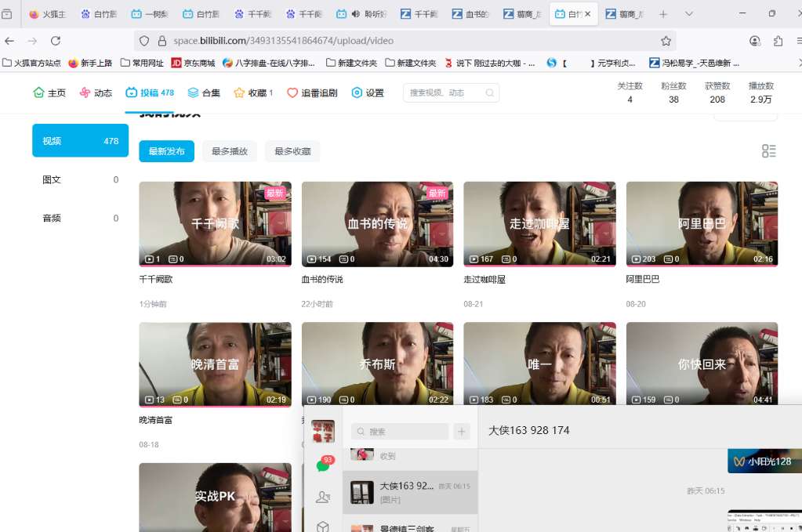Sort by 最多收藏
Image resolution: width=802 pixels, height=532 pixels.
[292, 151]
